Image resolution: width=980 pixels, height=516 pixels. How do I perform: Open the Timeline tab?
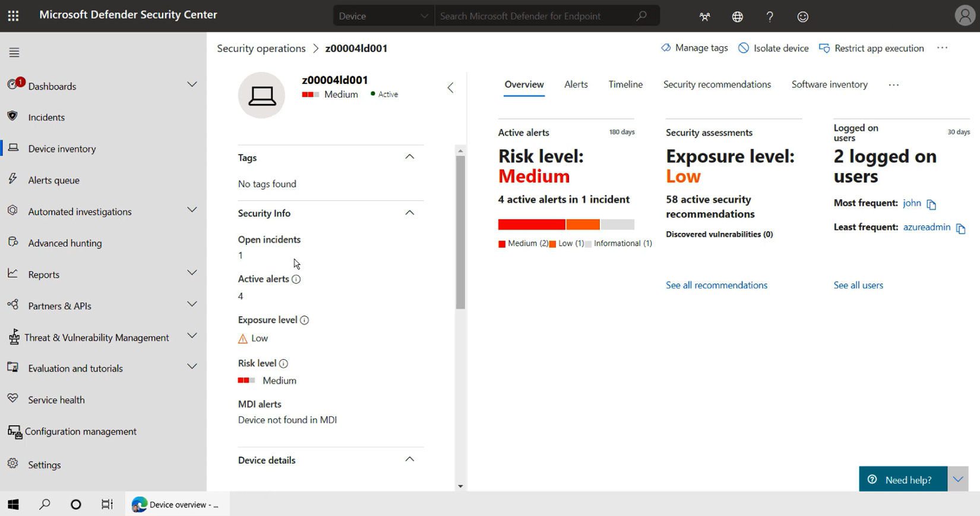pyautogui.click(x=625, y=84)
